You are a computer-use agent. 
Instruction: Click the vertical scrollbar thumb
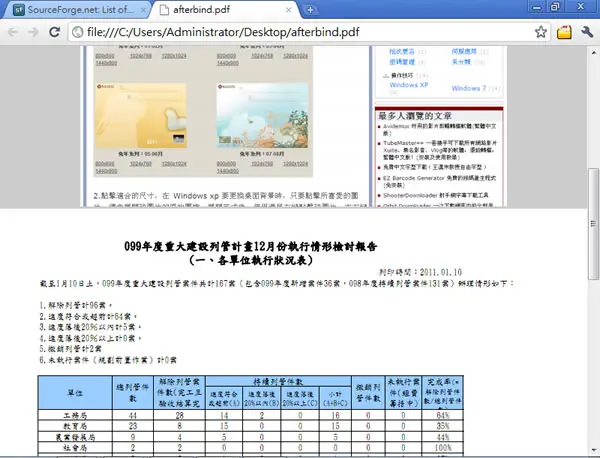point(593,223)
